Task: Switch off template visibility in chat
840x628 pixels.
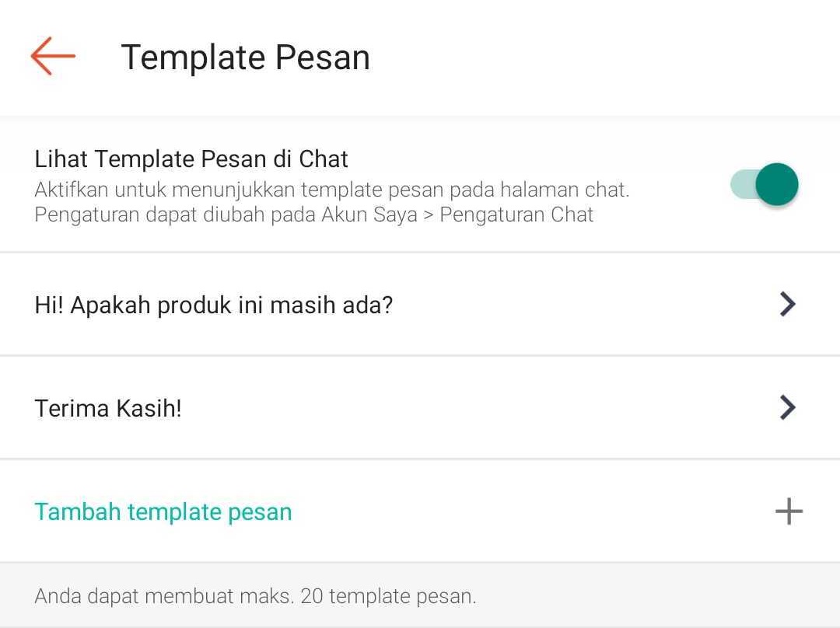Action: coord(762,184)
